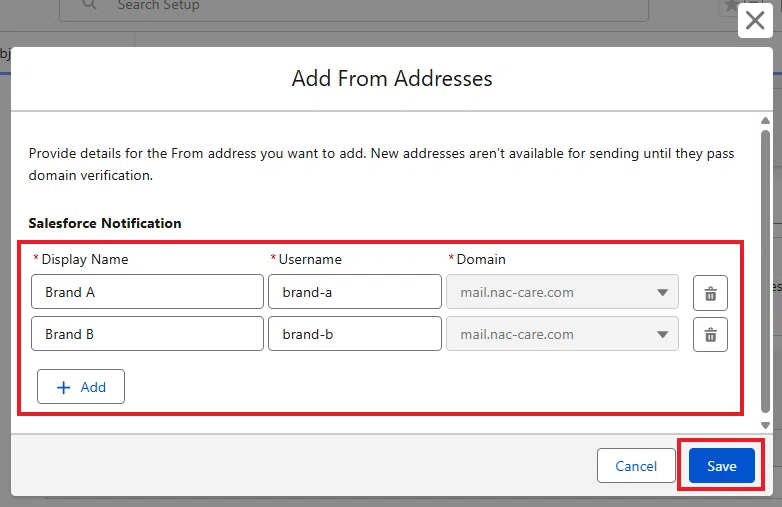Edit the brand-a username field
Image resolution: width=782 pixels, height=507 pixels.
click(355, 292)
